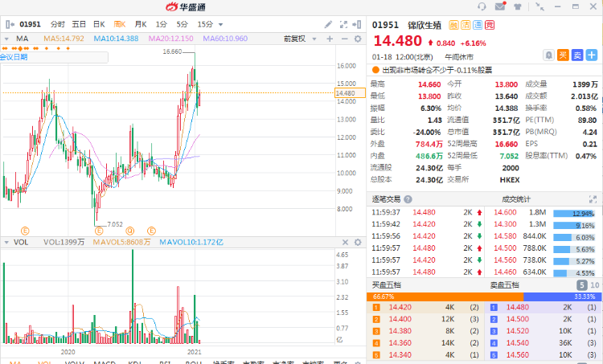Select ask level 1 price 14.480

click(517, 307)
